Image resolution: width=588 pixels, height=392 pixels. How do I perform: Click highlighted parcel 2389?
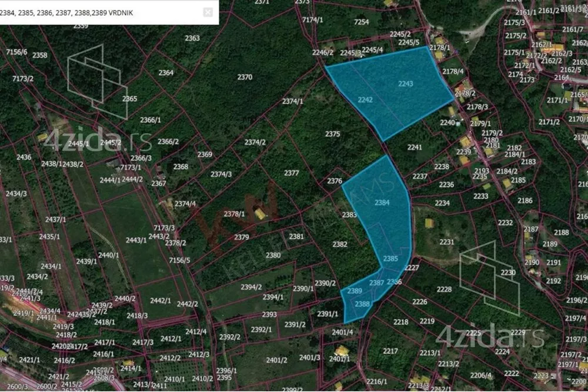coord(354,292)
